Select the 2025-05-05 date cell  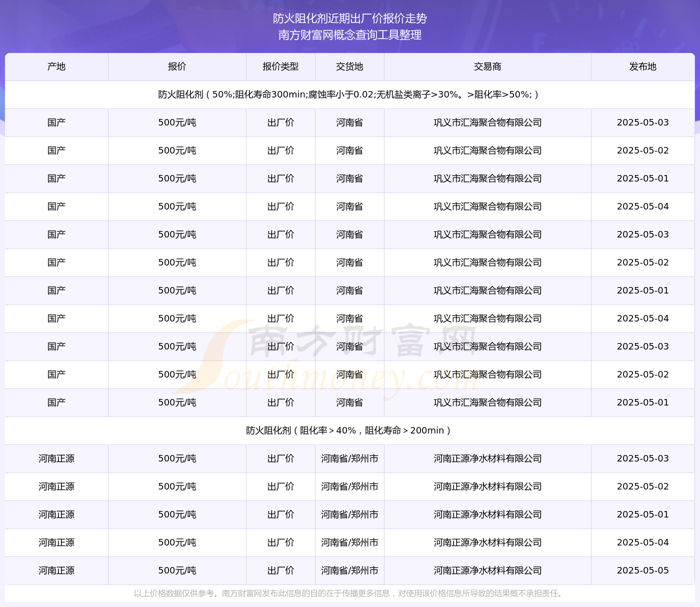click(x=643, y=570)
